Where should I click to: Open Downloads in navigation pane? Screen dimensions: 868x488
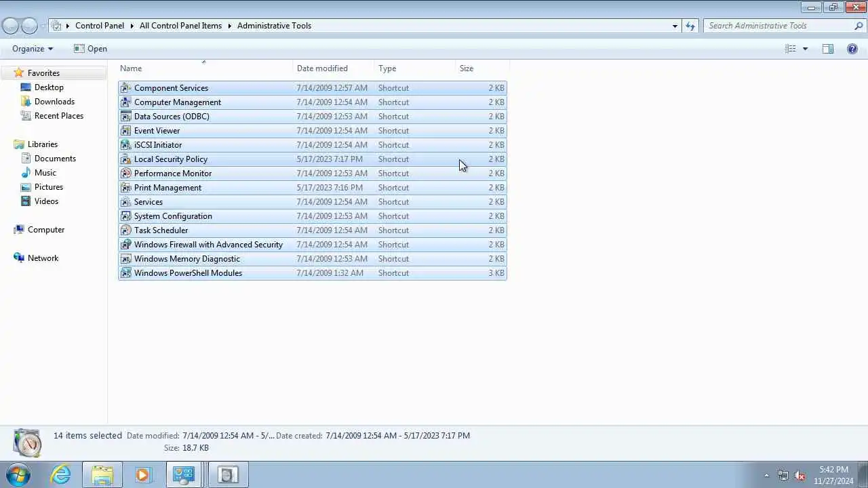coord(54,102)
